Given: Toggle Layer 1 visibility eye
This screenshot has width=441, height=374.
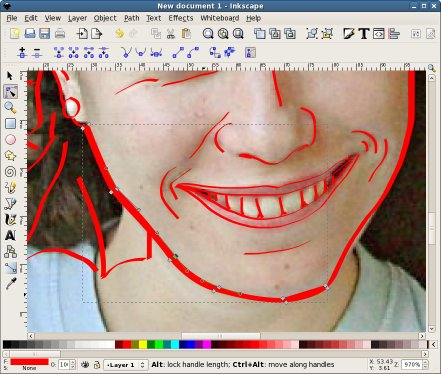Looking at the screenshot, I should (x=85, y=365).
